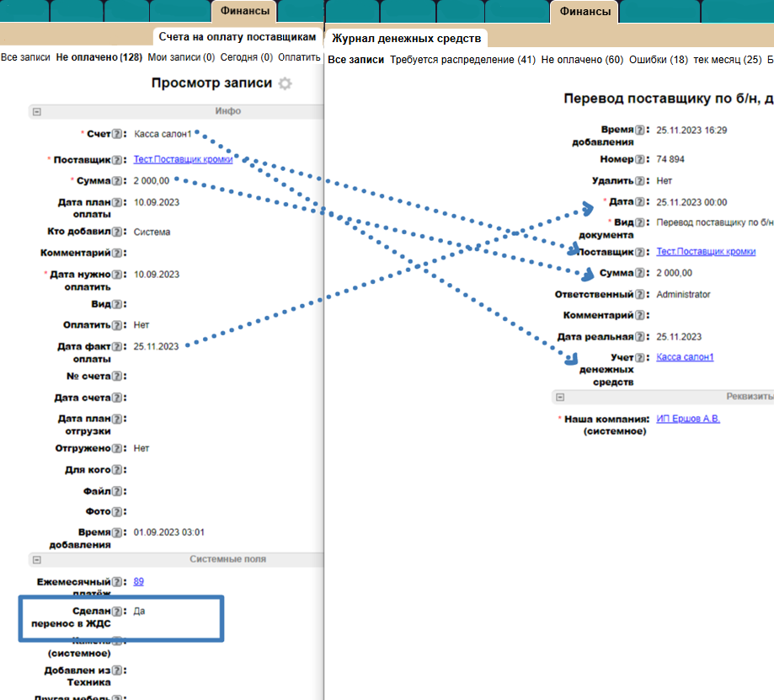
Task: Collapse the Инфо section
Action: click(36, 111)
